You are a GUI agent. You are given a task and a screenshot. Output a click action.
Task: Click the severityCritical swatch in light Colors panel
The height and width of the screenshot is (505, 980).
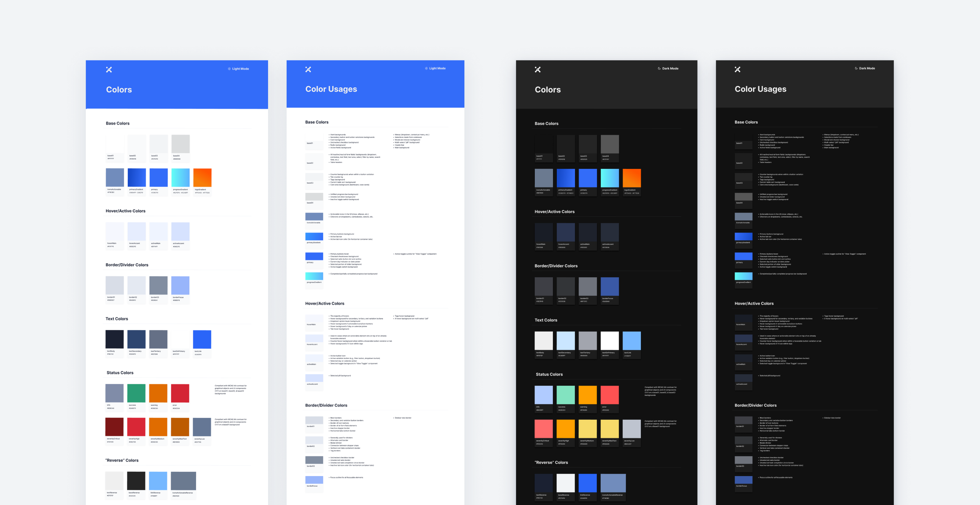coord(114,427)
